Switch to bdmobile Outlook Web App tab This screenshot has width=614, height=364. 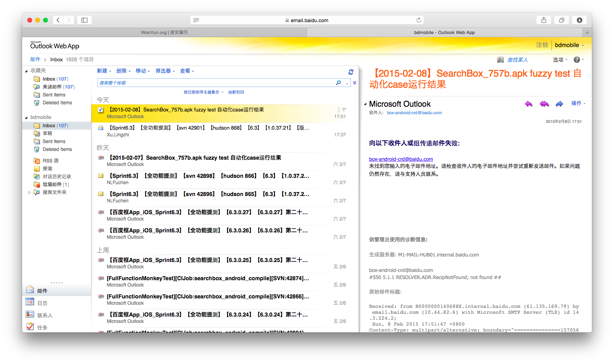point(444,32)
